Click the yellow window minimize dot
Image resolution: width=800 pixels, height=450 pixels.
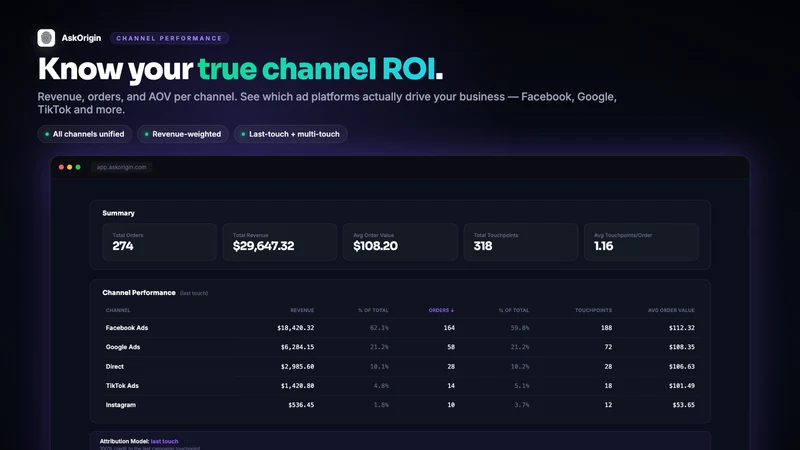tap(69, 167)
